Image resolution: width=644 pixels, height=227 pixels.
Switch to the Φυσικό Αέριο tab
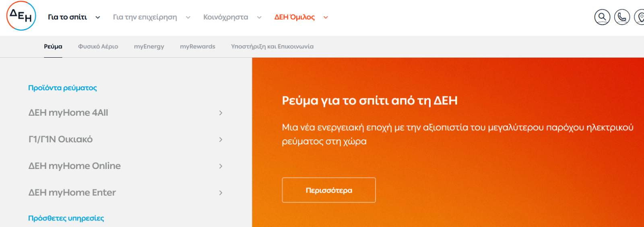pyautogui.click(x=98, y=46)
